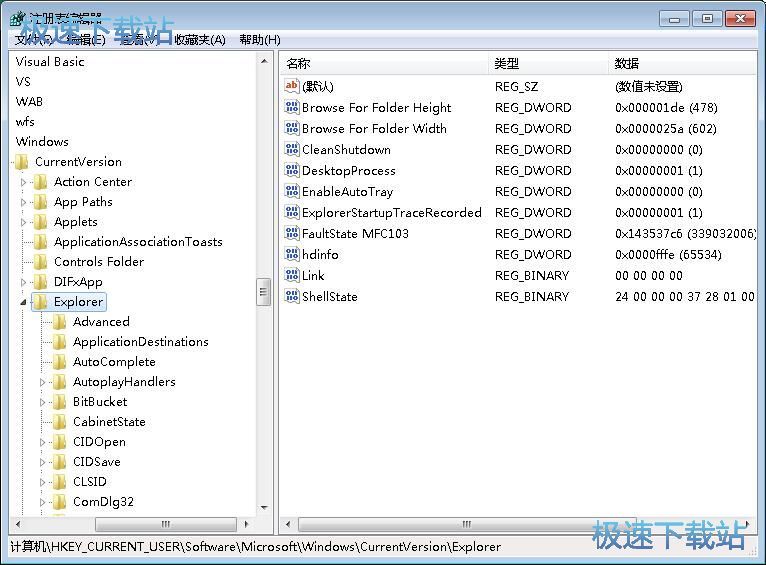Select the VS tree entry
Screen dimensions: 766x565
click(x=23, y=82)
